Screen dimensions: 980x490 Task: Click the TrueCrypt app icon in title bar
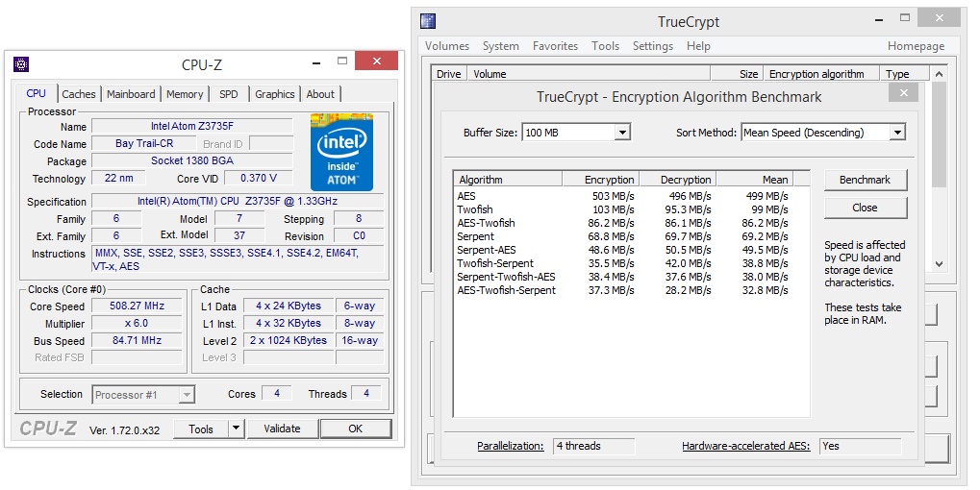pyautogui.click(x=428, y=21)
